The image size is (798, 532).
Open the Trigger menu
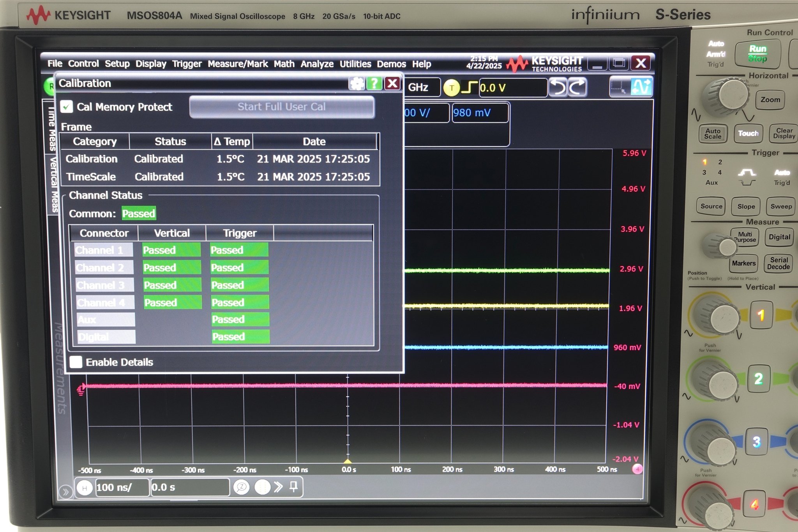point(187,64)
